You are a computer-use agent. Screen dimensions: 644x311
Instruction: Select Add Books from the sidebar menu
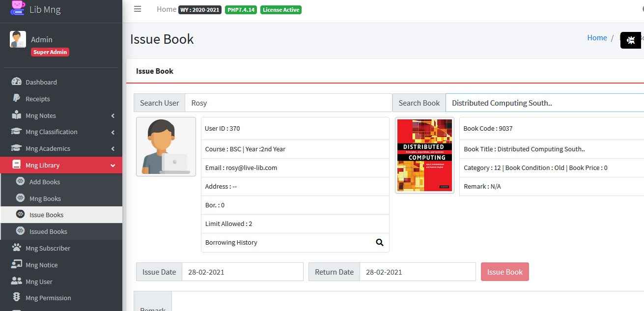[x=45, y=181]
